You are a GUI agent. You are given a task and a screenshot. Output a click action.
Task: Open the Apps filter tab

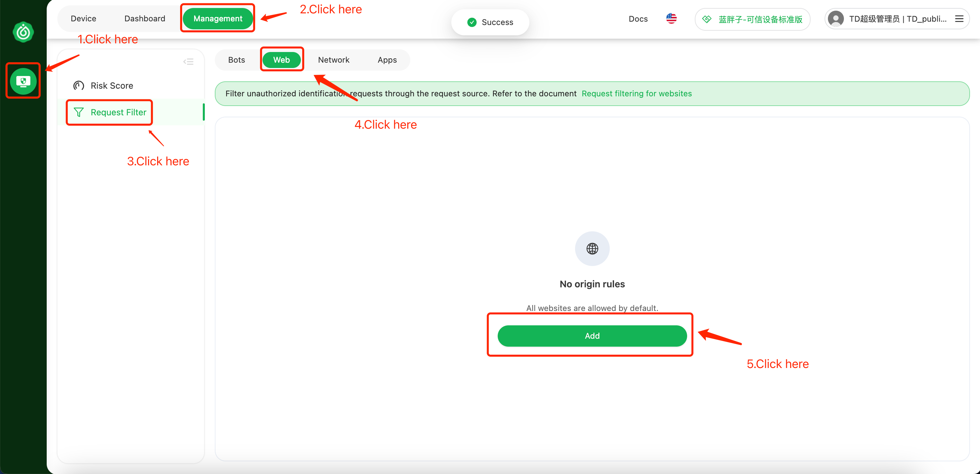click(387, 60)
